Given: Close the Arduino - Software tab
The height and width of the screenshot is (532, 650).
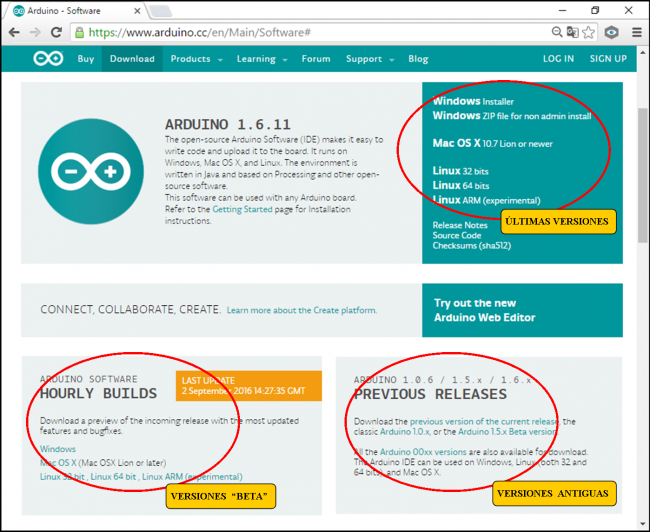Looking at the screenshot, I should pos(137,11).
